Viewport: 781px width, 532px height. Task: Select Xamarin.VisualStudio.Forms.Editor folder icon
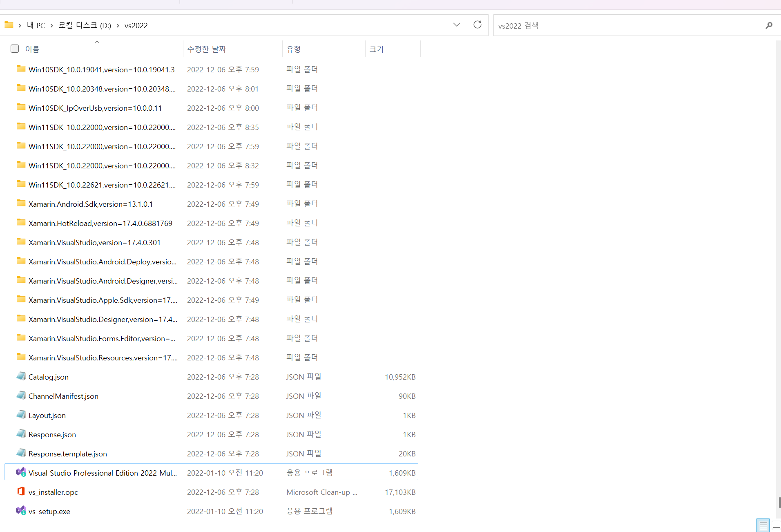21,338
